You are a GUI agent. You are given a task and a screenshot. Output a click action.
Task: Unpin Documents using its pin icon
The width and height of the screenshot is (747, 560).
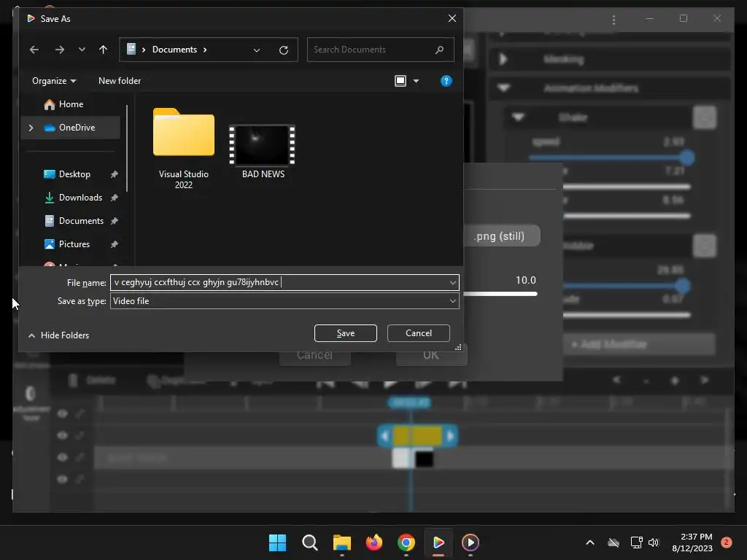click(114, 221)
